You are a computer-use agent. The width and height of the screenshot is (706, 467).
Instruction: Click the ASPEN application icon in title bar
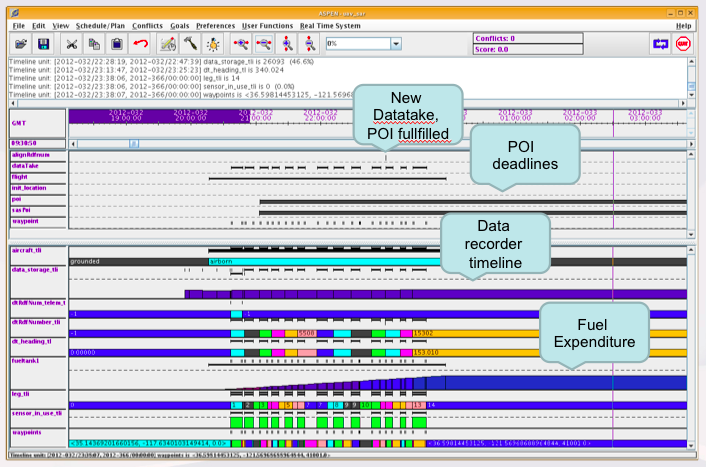coord(14,13)
